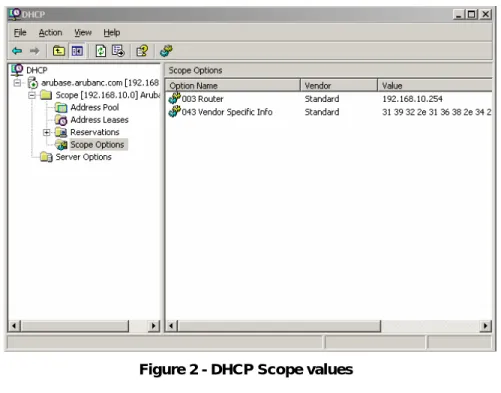This screenshot has width=501, height=393.
Task: Click the Scope folder icon
Action: click(46, 95)
